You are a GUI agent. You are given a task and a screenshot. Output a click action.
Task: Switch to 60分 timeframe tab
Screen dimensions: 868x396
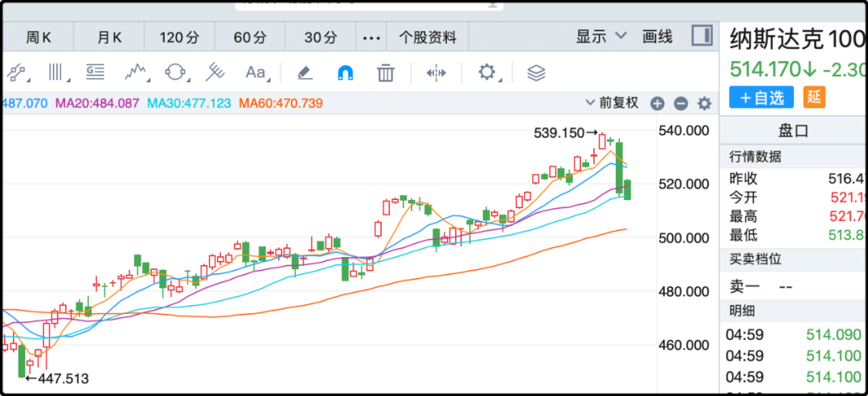click(250, 37)
